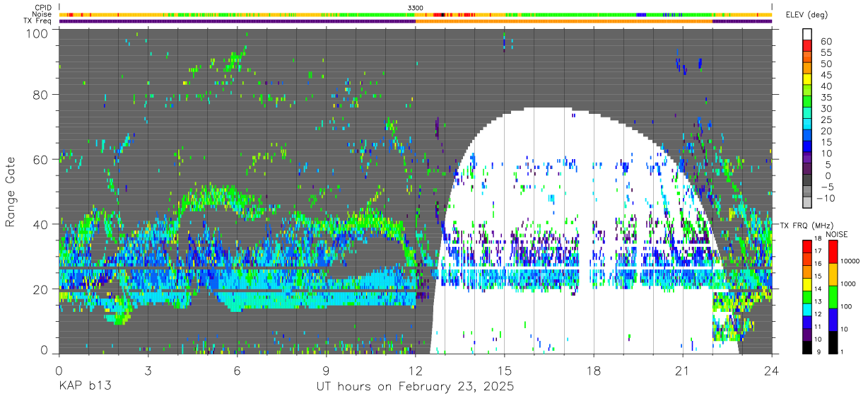868x401 pixels.
Task: Click the elevation colorbar label 45
Action: click(826, 75)
